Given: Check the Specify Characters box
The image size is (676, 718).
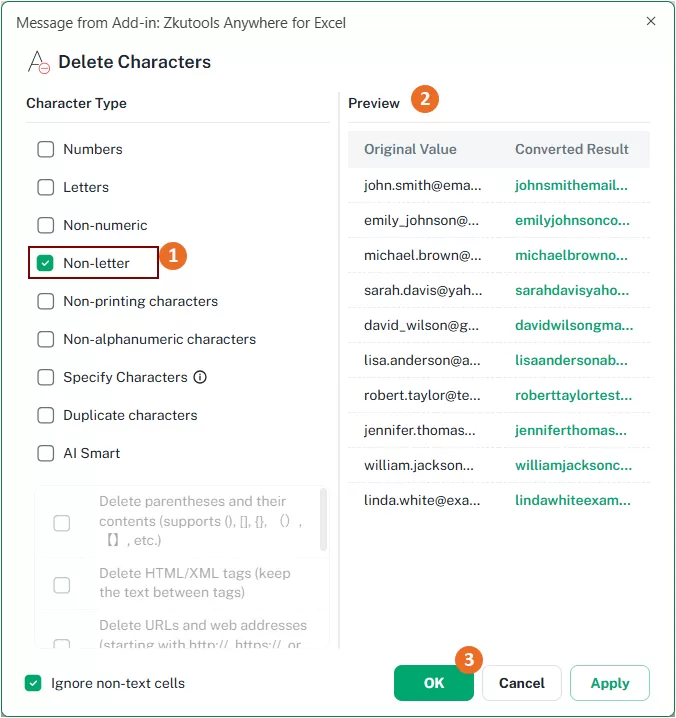Looking at the screenshot, I should pyautogui.click(x=46, y=377).
